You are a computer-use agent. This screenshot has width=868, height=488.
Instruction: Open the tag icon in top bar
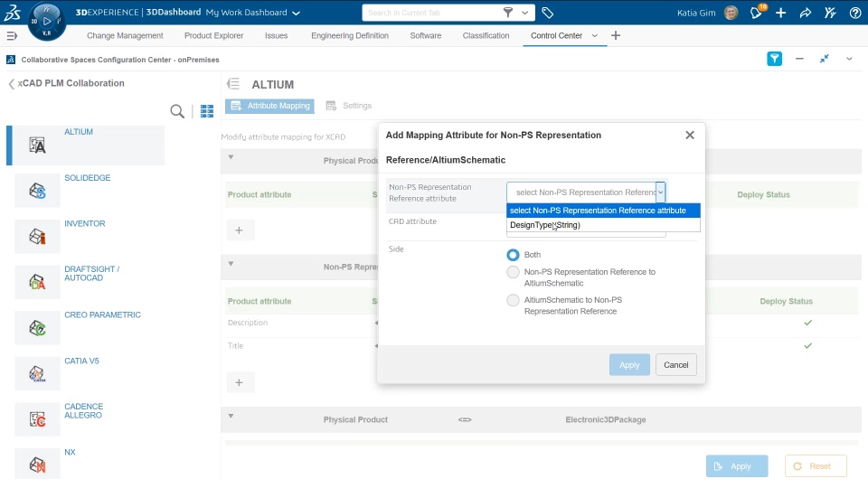548,13
